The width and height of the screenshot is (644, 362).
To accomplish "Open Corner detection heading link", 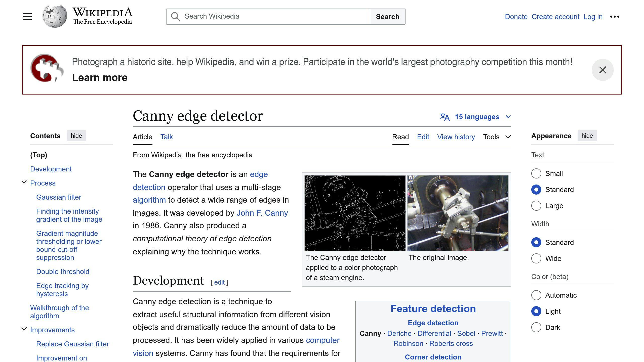I will click(x=433, y=357).
